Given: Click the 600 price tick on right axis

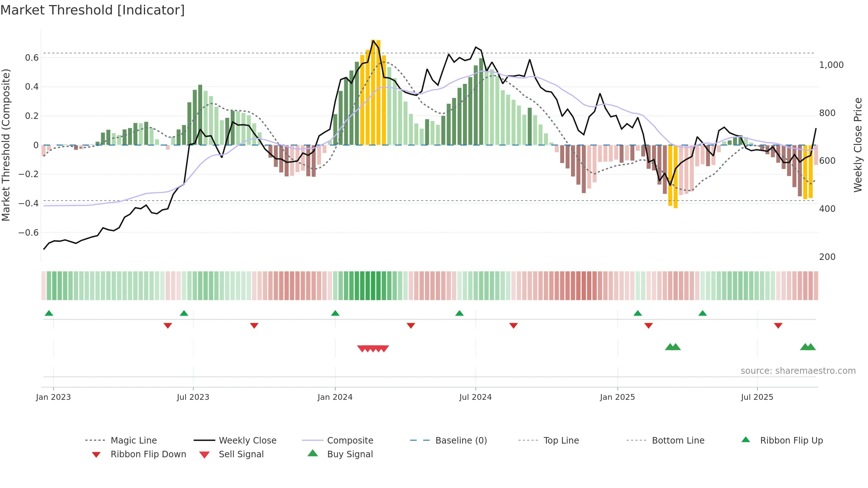Looking at the screenshot, I should pyautogui.click(x=827, y=161).
